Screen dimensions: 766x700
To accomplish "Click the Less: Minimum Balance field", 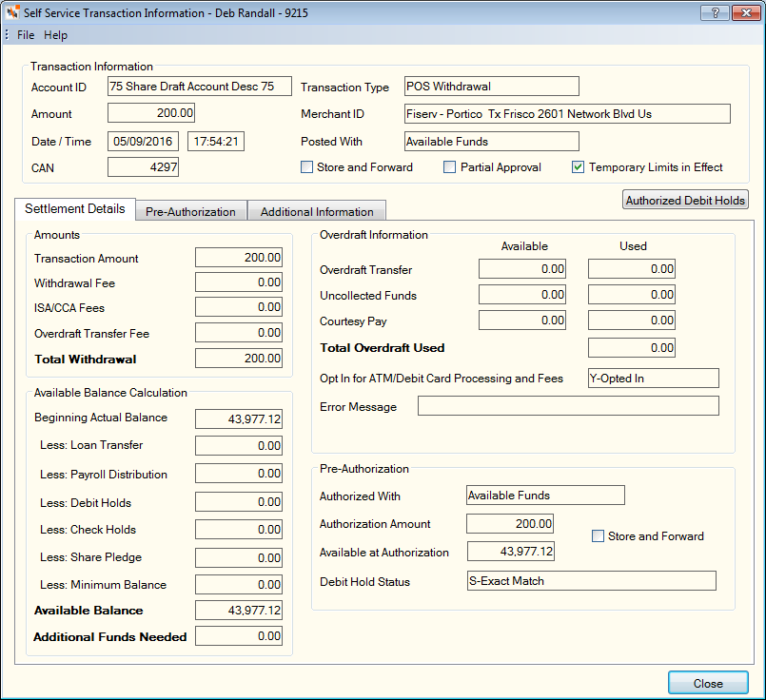I will [x=239, y=584].
